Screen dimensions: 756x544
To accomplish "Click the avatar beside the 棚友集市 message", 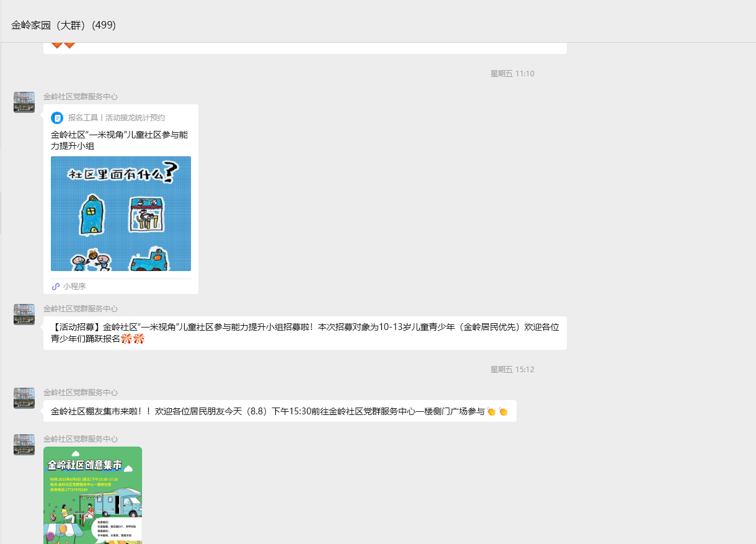I will point(24,398).
